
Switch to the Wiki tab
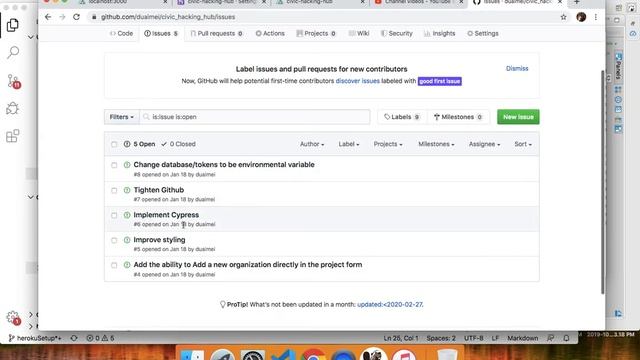(x=359, y=33)
